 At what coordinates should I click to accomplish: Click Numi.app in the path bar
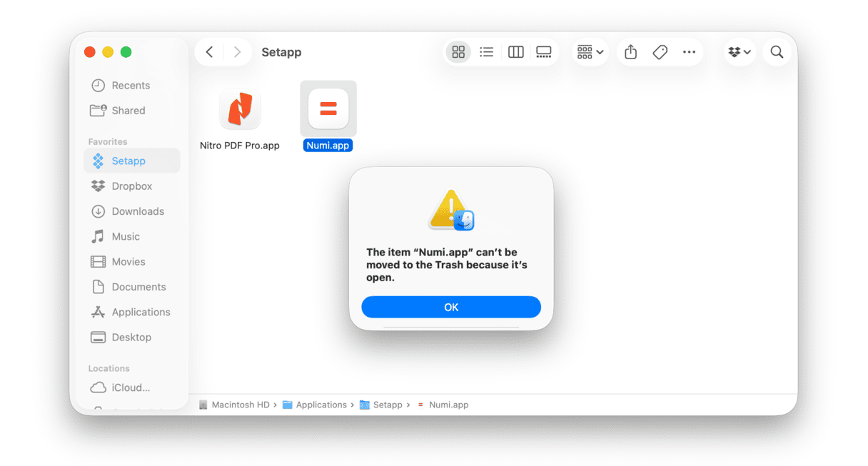click(443, 405)
